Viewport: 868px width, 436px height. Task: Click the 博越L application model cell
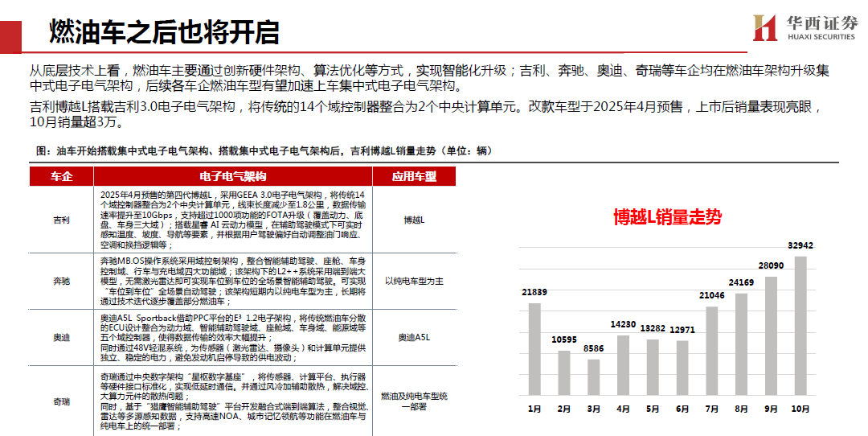414,220
